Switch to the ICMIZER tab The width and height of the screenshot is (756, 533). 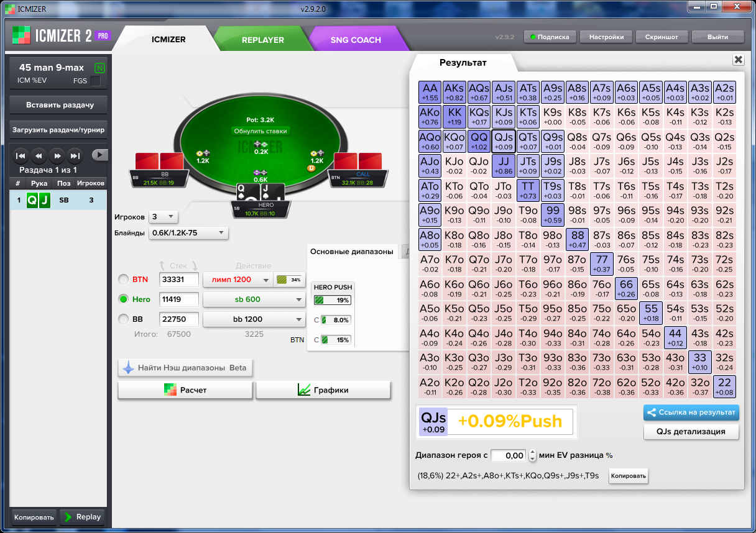168,39
